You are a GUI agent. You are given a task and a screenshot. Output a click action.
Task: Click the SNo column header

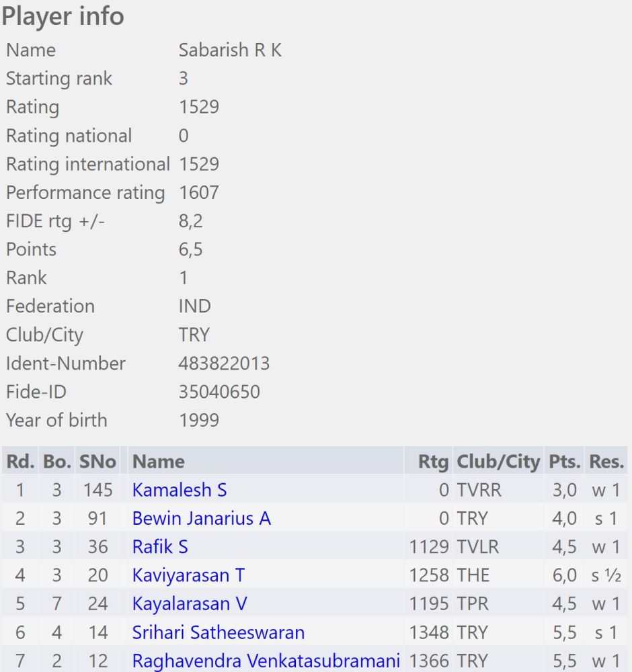click(98, 462)
